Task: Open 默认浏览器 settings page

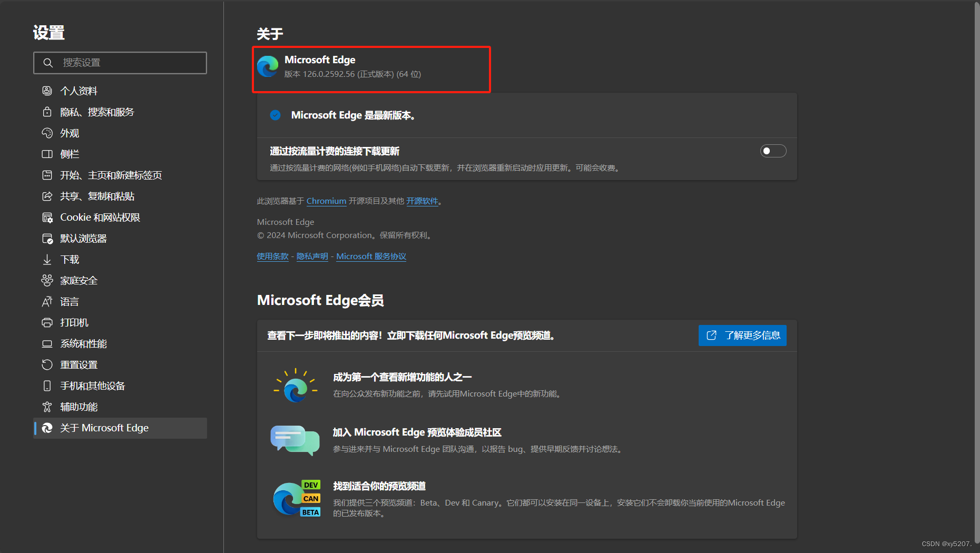Action: click(120, 238)
